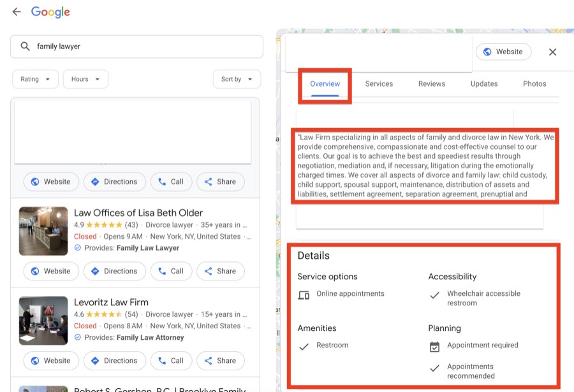Click the 'Amenities' heading
This screenshot has height=392, width=574.
click(x=316, y=328)
